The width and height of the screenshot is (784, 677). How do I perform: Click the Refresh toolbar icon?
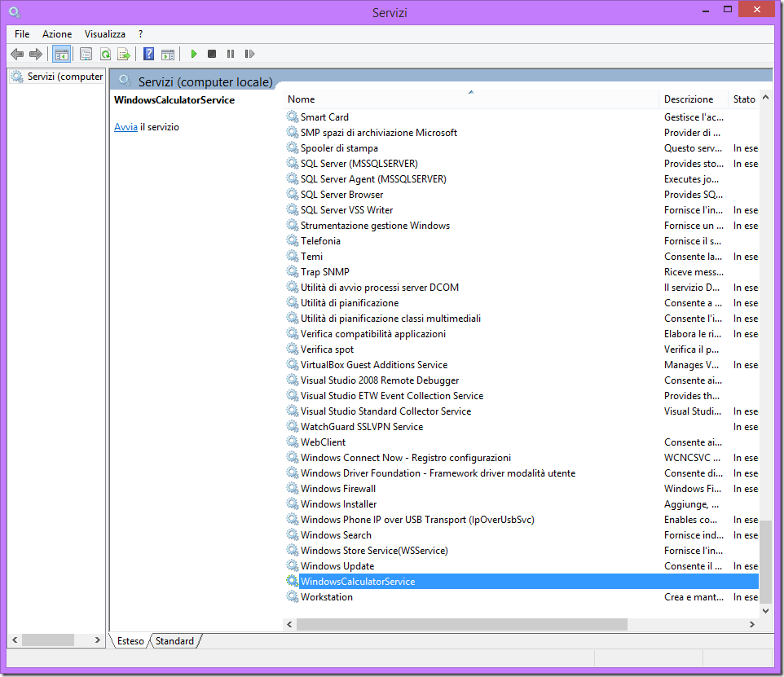(105, 55)
